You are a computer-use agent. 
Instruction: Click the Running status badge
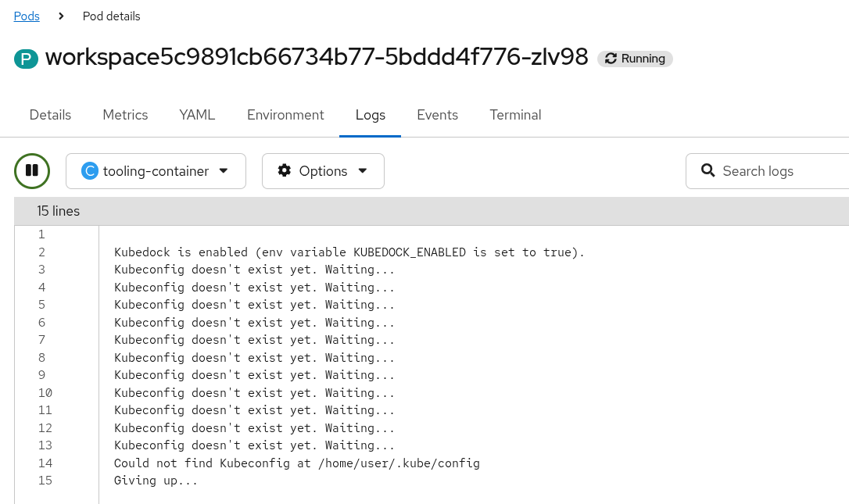click(635, 59)
